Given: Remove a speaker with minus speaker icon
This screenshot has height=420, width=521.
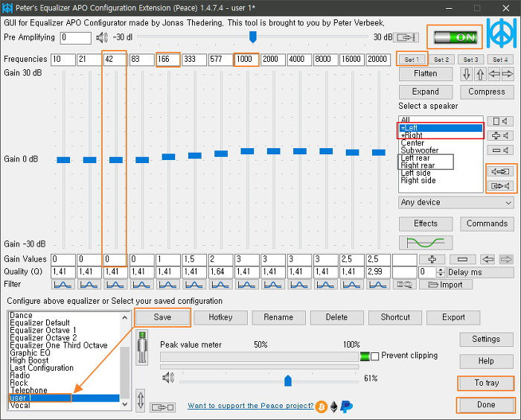Looking at the screenshot, I should coord(500,150).
